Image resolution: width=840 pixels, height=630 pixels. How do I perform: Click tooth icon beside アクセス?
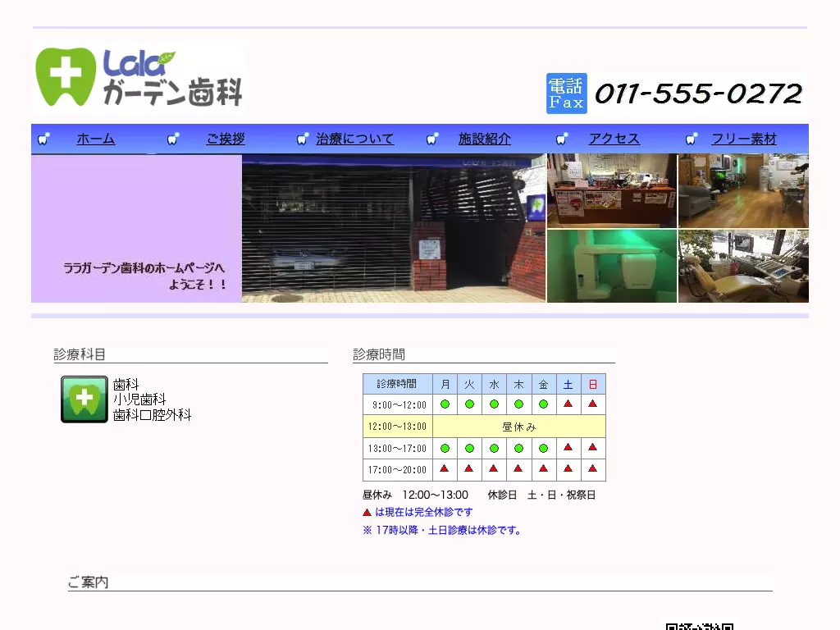(x=563, y=139)
